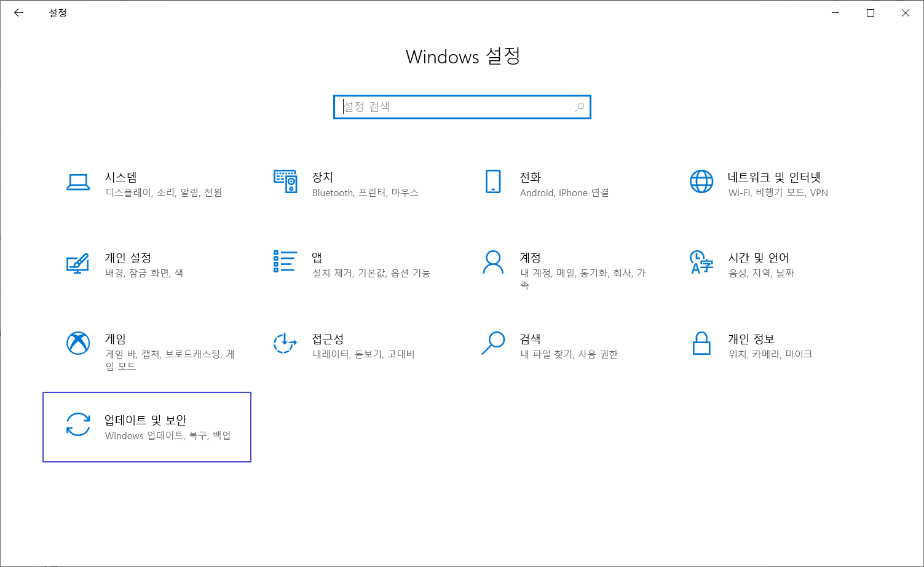Open the 계정 person icon
This screenshot has height=567, width=924.
click(x=493, y=262)
